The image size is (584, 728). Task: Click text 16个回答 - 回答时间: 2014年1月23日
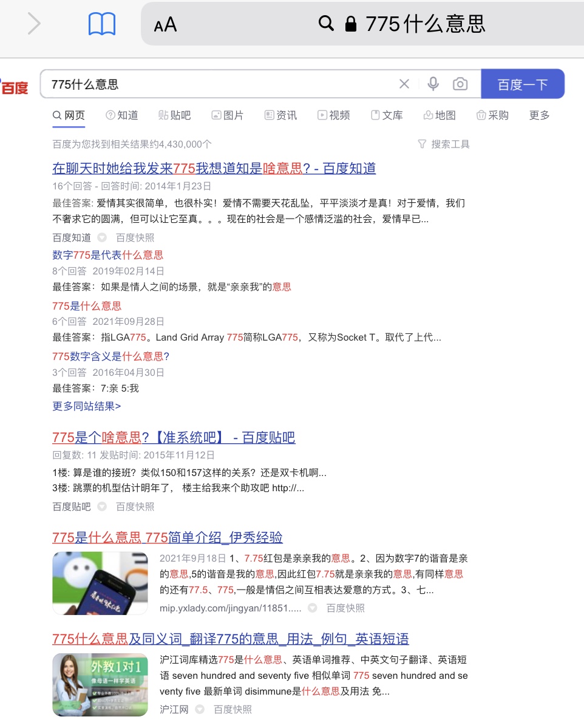tap(132, 186)
